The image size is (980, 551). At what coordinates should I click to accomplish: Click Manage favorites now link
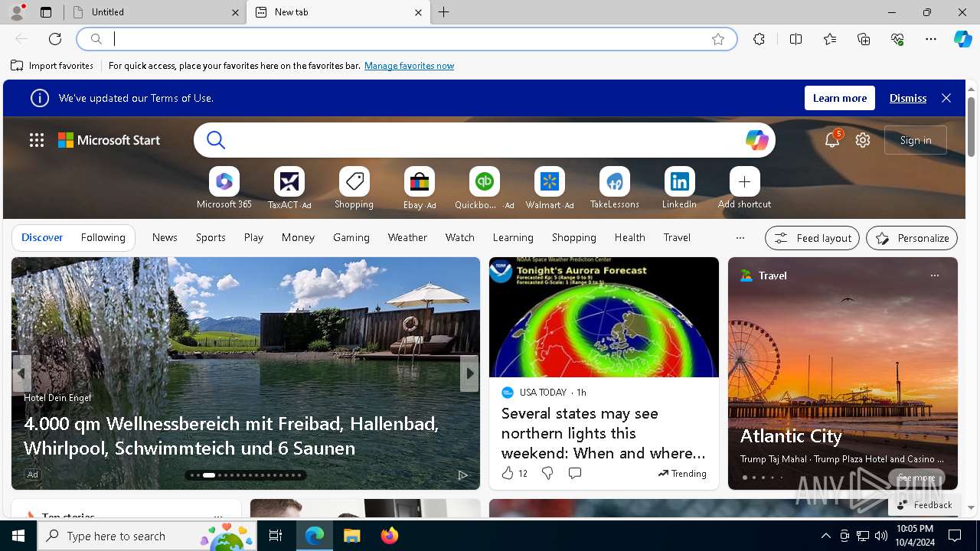tap(409, 66)
